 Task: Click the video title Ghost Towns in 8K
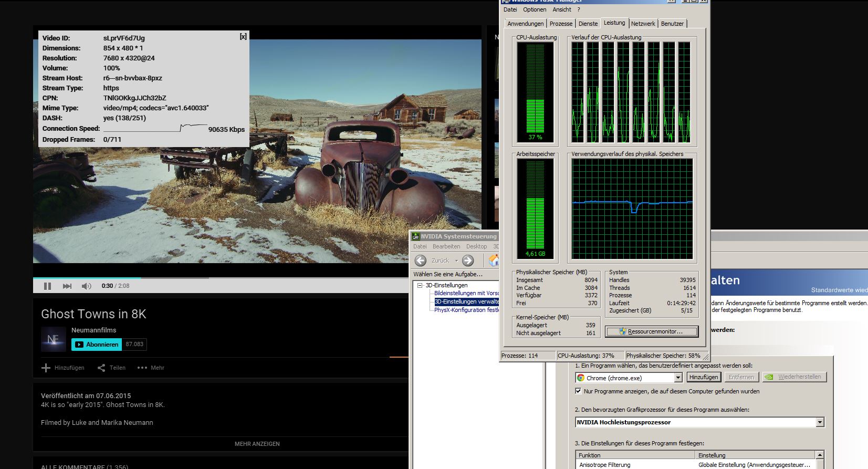[93, 314]
